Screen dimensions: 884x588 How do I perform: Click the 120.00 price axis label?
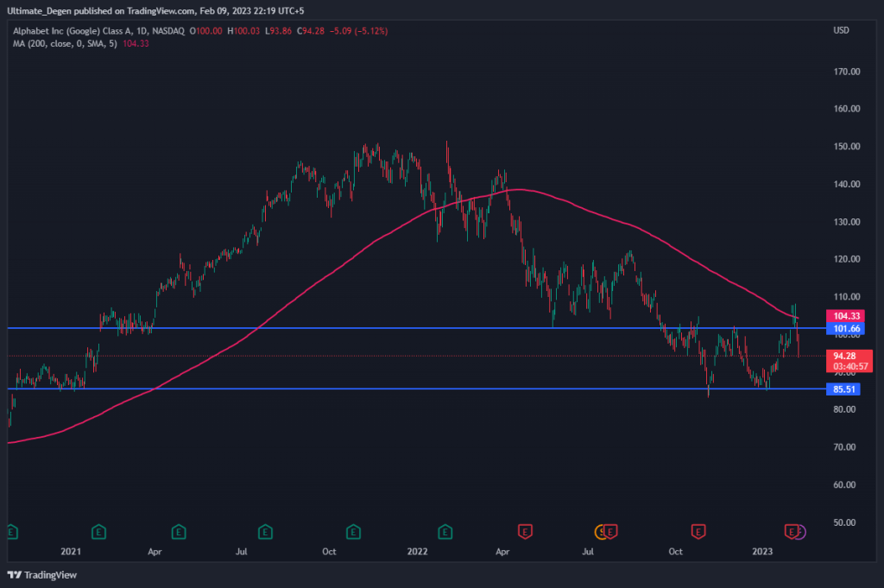[847, 259]
